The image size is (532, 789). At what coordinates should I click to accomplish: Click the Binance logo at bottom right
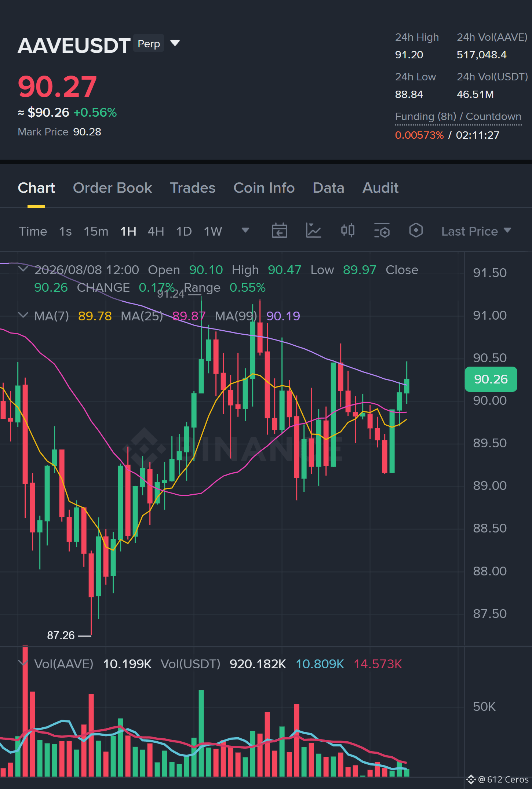(x=471, y=779)
